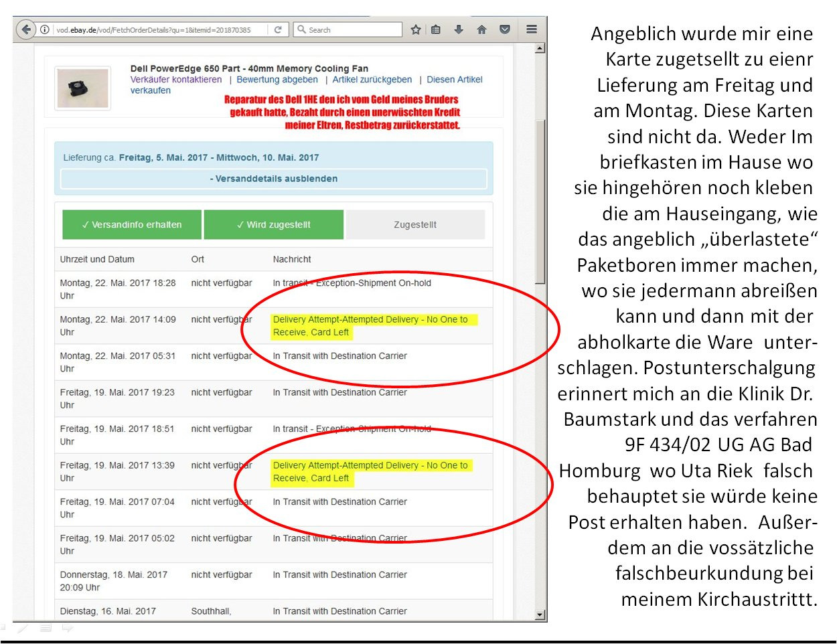Select the Artikel zurückgeben link
This screenshot has width=837, height=644.
pos(372,80)
